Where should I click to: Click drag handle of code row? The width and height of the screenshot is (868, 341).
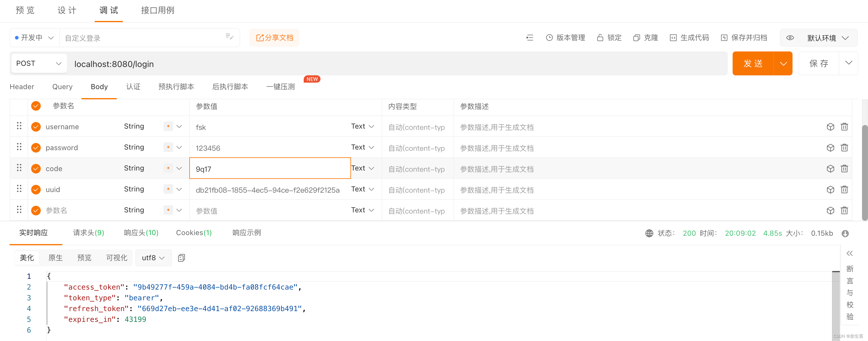coord(19,167)
